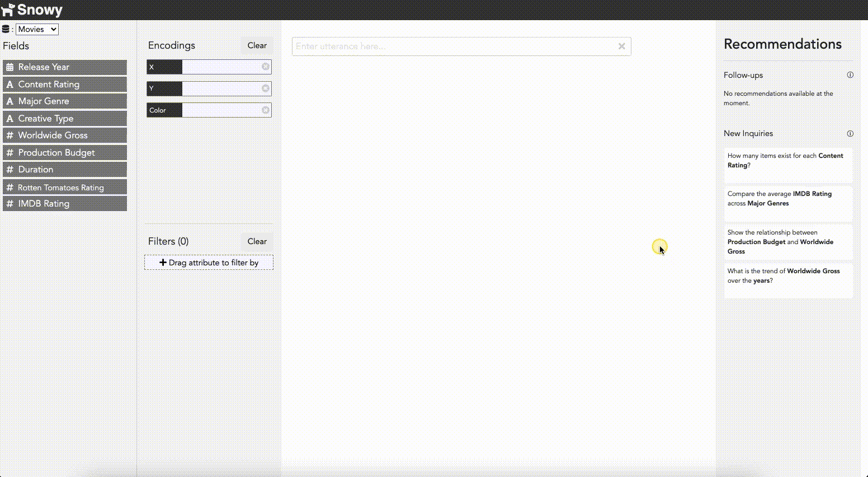Click the database icon beside the dataset selector
This screenshot has width=868, height=477.
tap(6, 29)
